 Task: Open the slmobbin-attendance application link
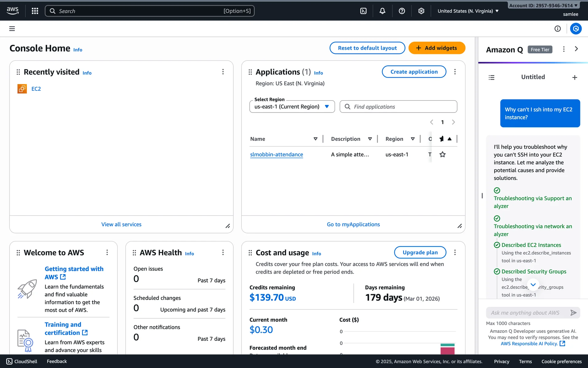tap(276, 155)
